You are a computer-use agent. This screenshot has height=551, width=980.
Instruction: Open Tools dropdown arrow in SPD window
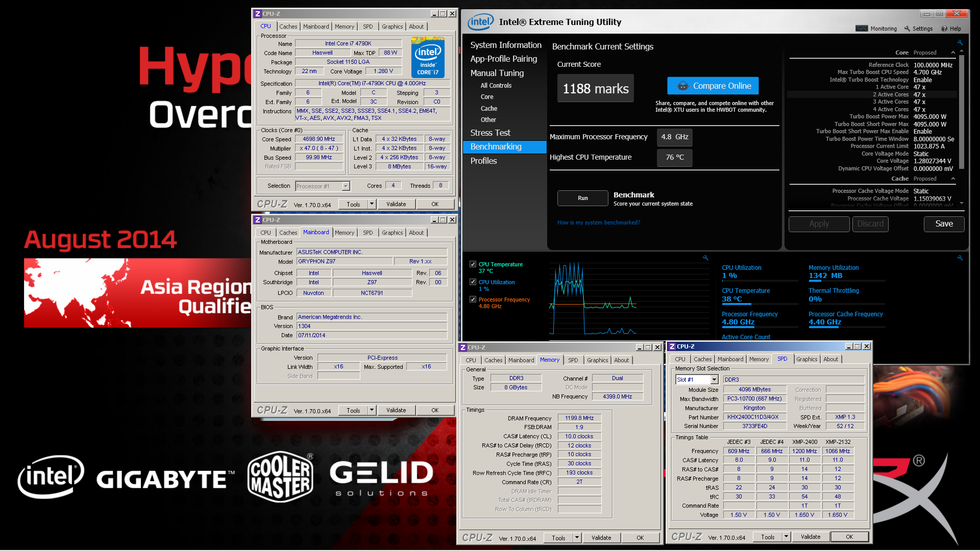786,537
